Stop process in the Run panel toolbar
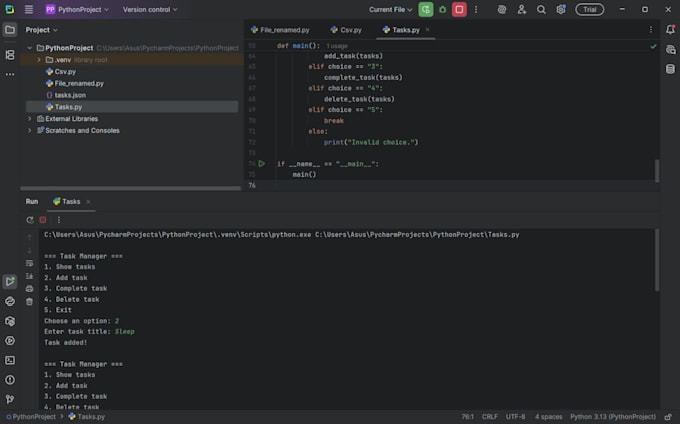The image size is (680, 424). click(x=43, y=220)
